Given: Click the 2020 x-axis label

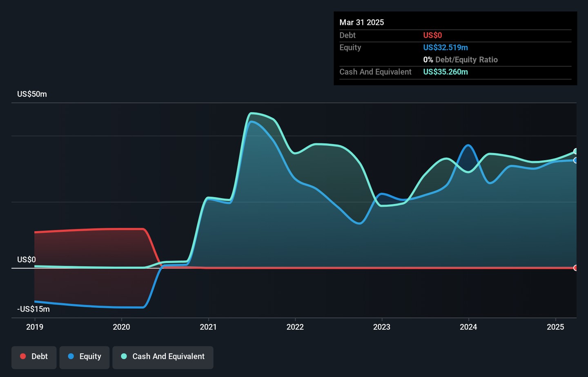Looking at the screenshot, I should 121,327.
